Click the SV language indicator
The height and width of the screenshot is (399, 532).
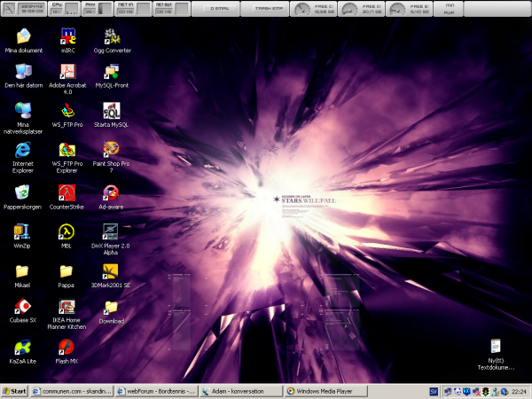tap(434, 392)
